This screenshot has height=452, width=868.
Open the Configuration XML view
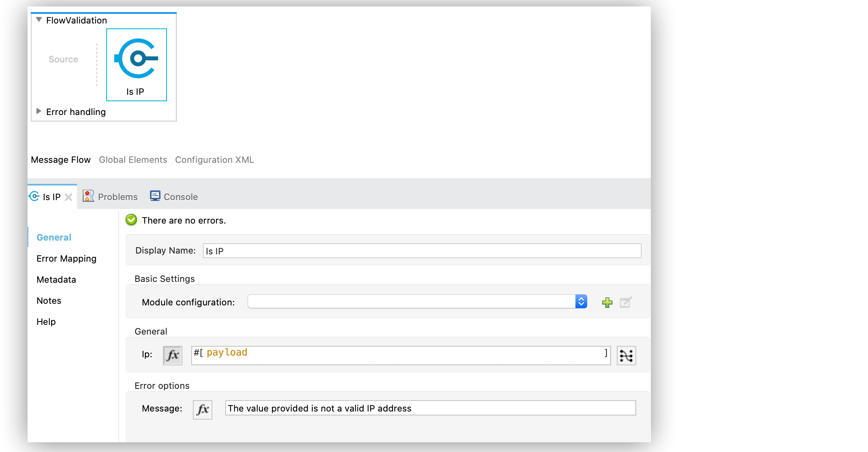coord(214,160)
